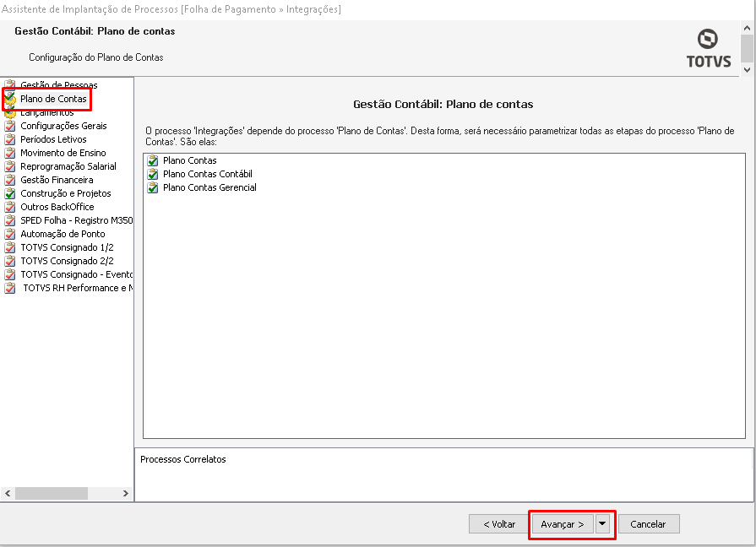Select Gestão Financeira tree item
Image resolution: width=756 pixels, height=547 pixels.
[57, 180]
